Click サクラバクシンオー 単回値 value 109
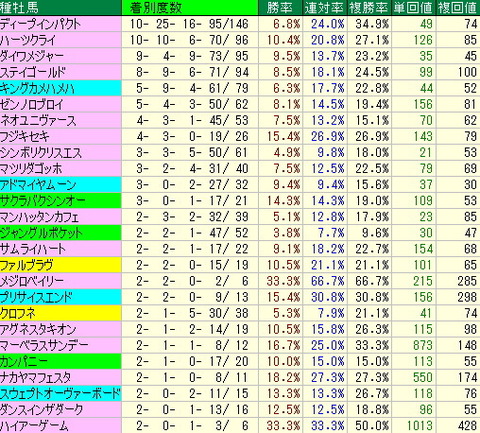 point(423,201)
